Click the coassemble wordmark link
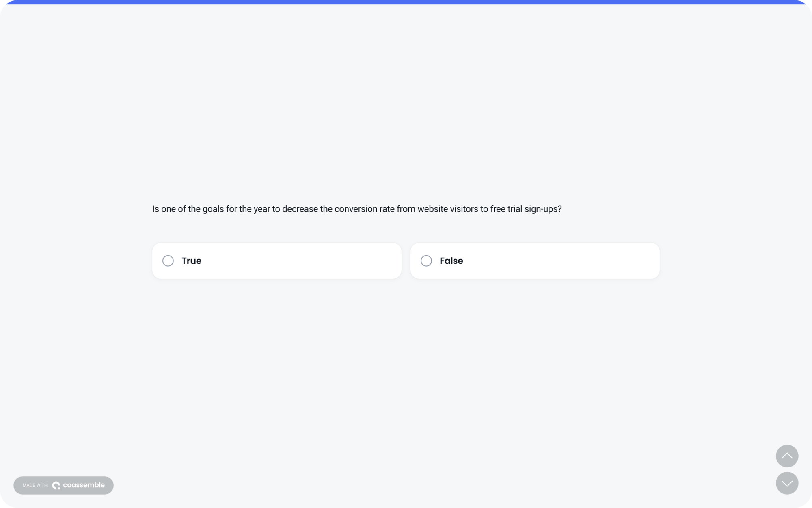The height and width of the screenshot is (508, 812). [84, 485]
